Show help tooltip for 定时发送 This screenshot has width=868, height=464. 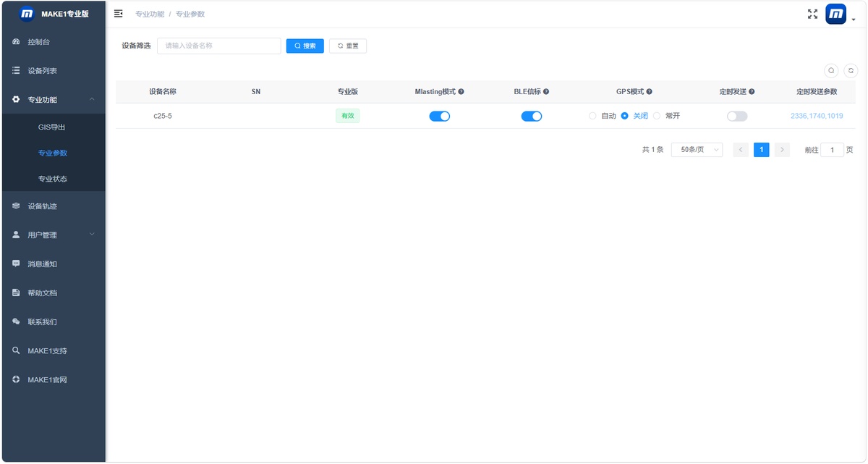tap(752, 92)
